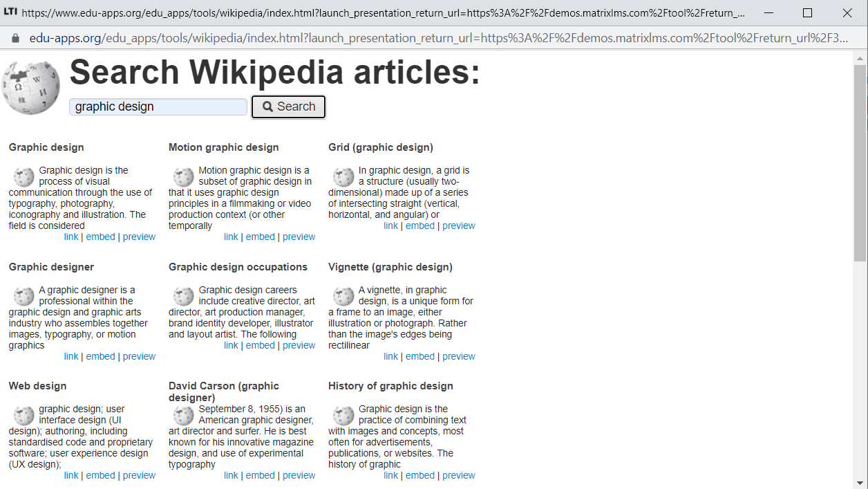868x489 pixels.
Task: Click 'link' under Vignette (graphic design)
Action: [x=390, y=356]
